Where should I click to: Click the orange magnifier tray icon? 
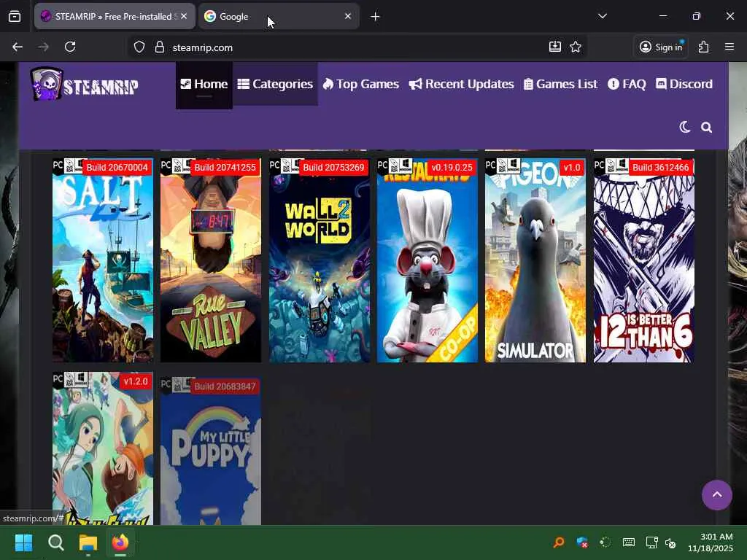coord(559,542)
